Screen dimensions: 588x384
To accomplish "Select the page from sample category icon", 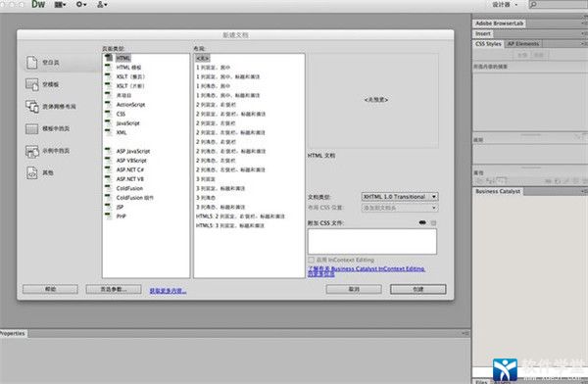I will tap(32, 151).
